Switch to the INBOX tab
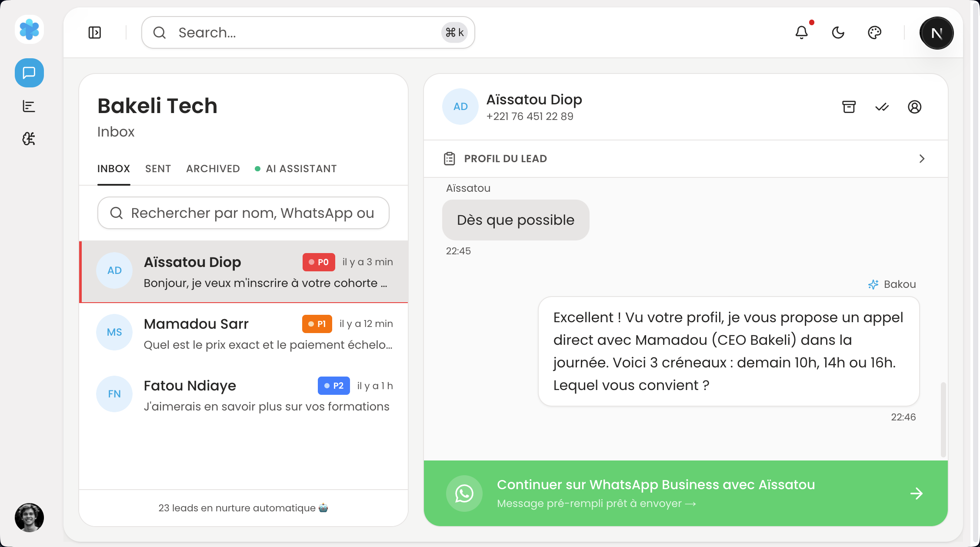The height and width of the screenshot is (547, 980). pyautogui.click(x=113, y=169)
